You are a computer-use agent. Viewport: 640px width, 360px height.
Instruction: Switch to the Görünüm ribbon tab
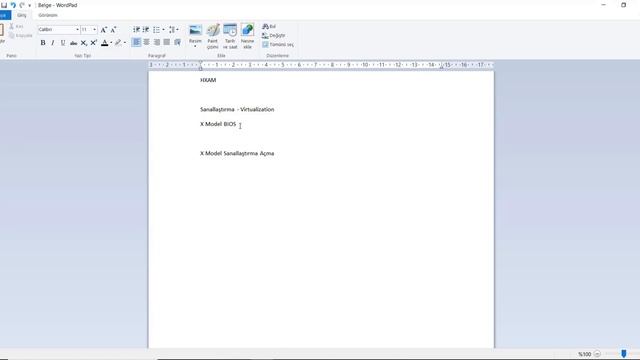pyautogui.click(x=48, y=15)
